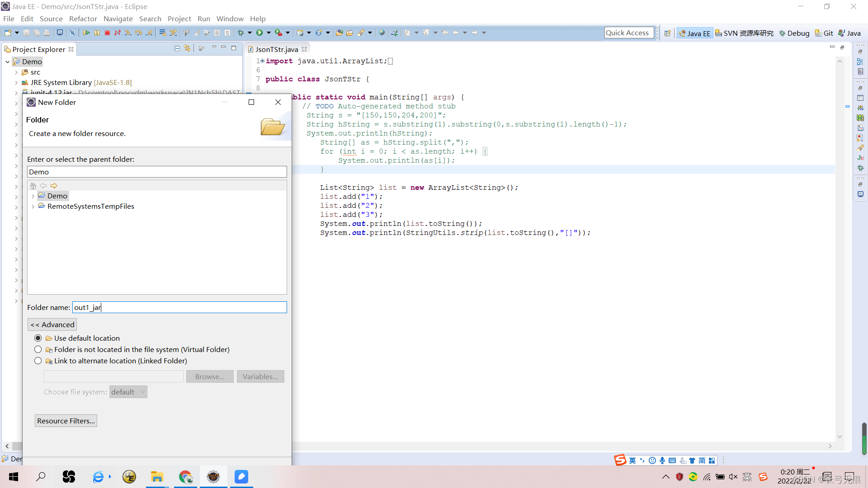Click the Folder name input field
This screenshot has width=868, height=488.
(x=178, y=307)
